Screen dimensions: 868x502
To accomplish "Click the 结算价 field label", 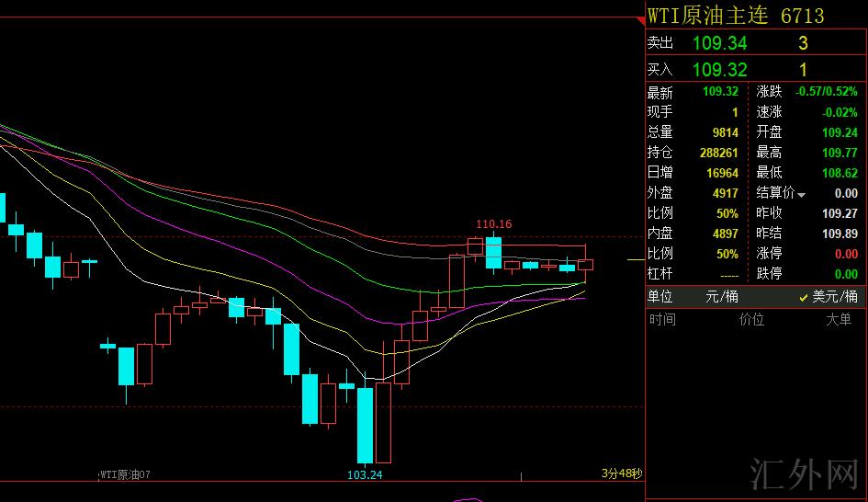I will click(775, 194).
